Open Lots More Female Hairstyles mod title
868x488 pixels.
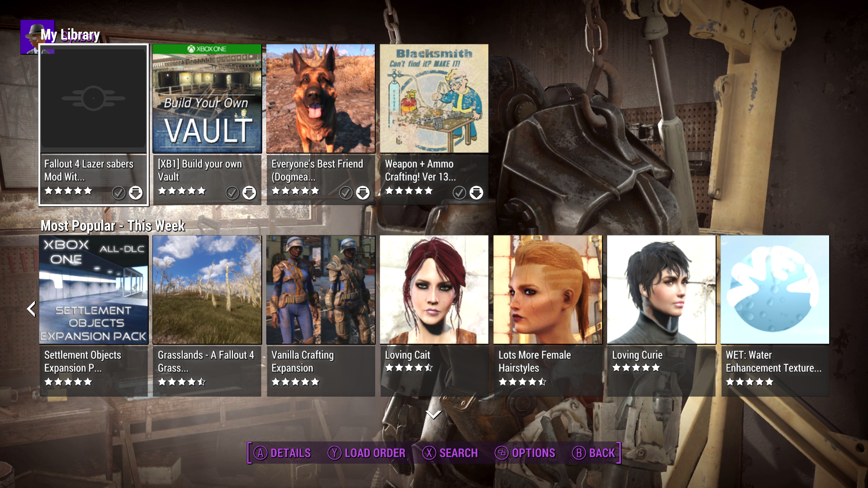534,361
